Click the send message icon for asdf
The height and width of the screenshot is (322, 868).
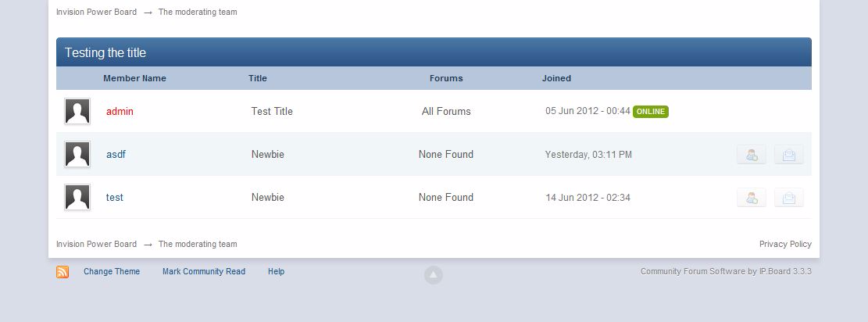click(x=788, y=155)
